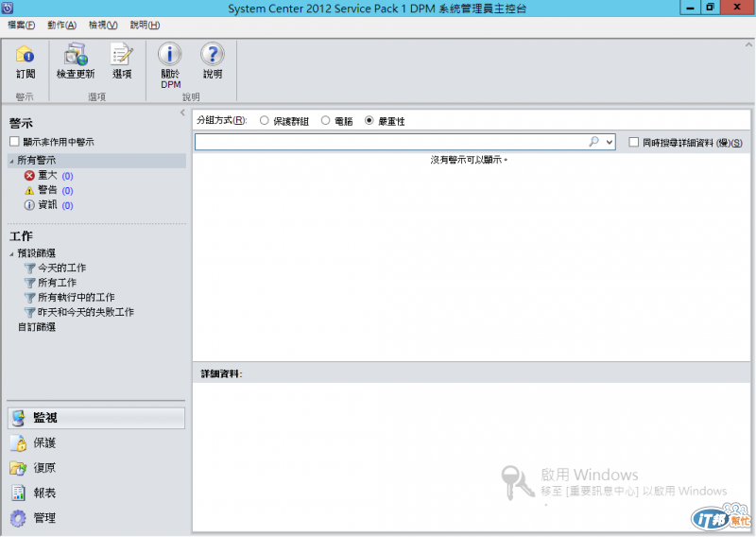Open the 說明 help question-mark icon

click(x=212, y=54)
